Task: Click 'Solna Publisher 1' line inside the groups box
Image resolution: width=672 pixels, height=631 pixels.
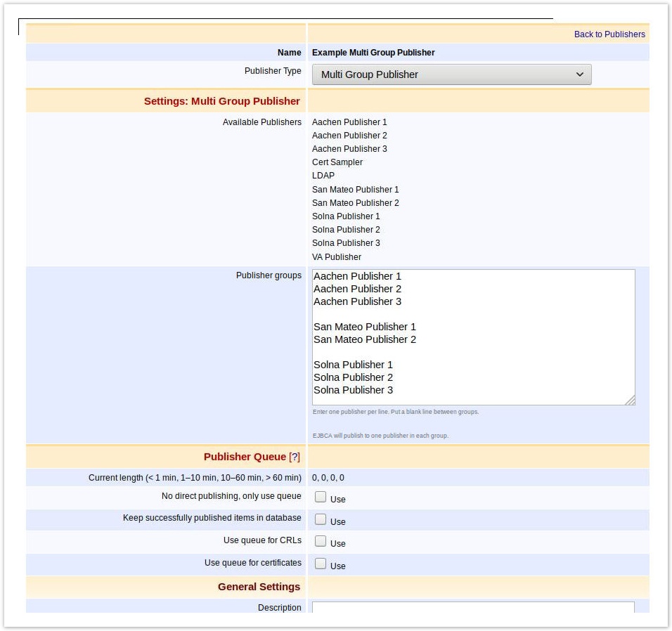Action: point(353,365)
